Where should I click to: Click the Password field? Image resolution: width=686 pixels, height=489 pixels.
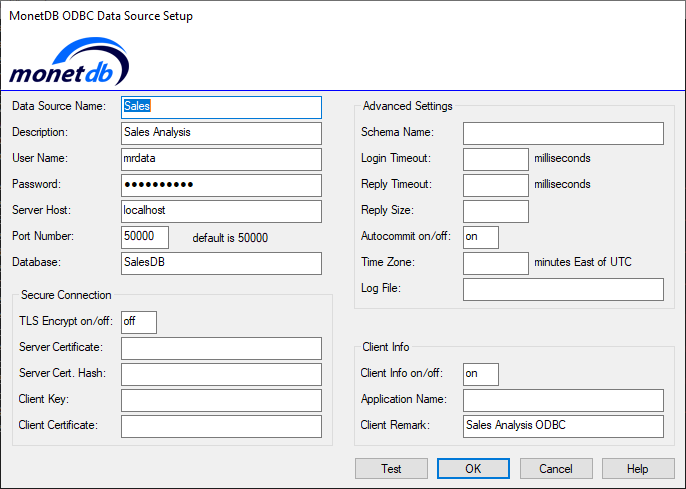pyautogui.click(x=221, y=185)
